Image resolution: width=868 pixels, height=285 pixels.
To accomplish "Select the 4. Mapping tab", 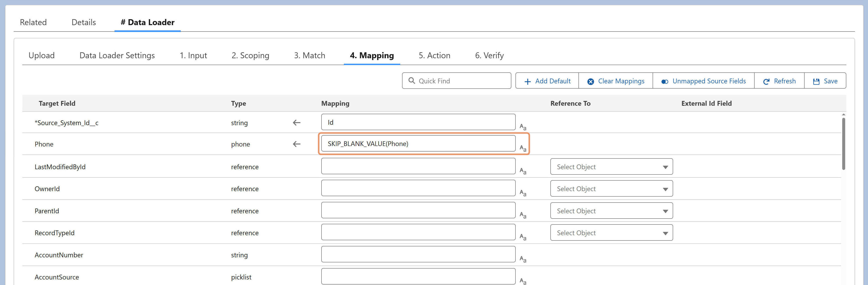I will tap(372, 55).
